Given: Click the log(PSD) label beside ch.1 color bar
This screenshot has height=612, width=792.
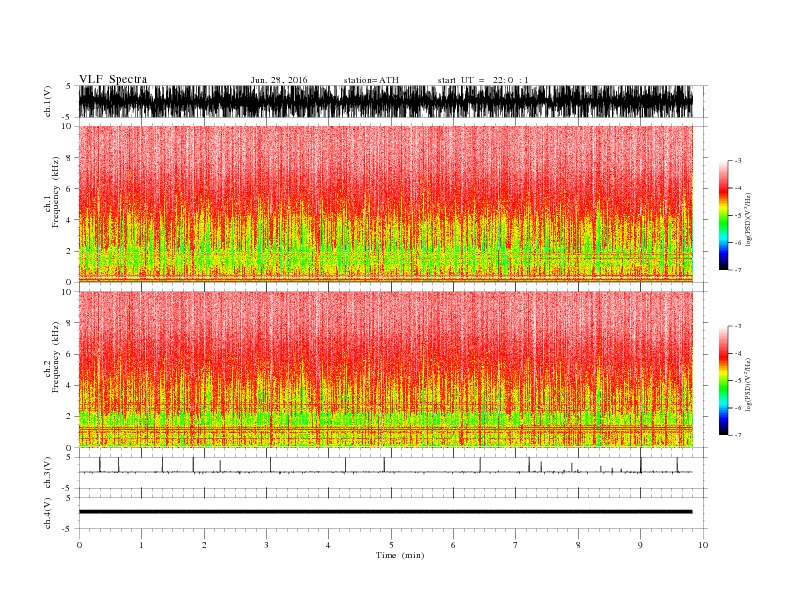Looking at the screenshot, I should pyautogui.click(x=748, y=219).
